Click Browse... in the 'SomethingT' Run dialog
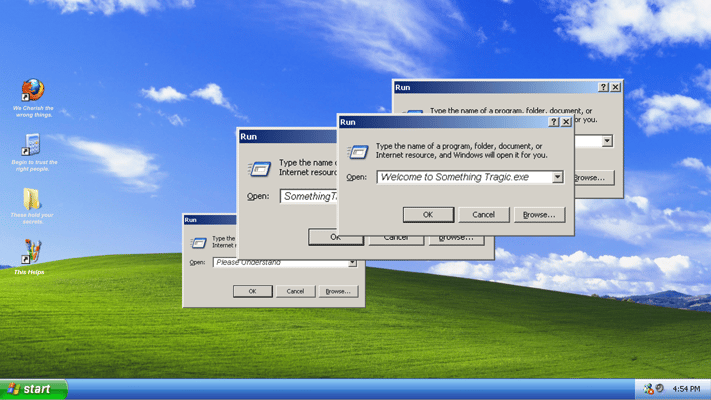This screenshot has height=400, width=711. [x=456, y=240]
